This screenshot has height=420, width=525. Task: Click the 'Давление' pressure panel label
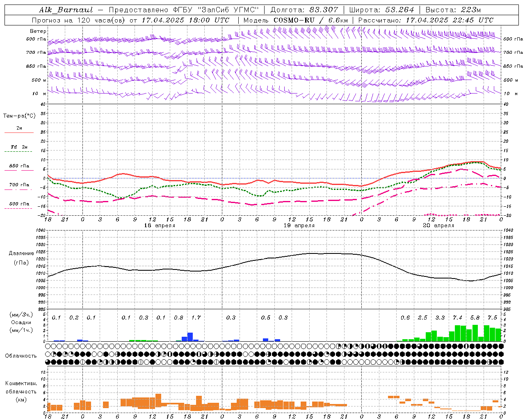pos(21,253)
